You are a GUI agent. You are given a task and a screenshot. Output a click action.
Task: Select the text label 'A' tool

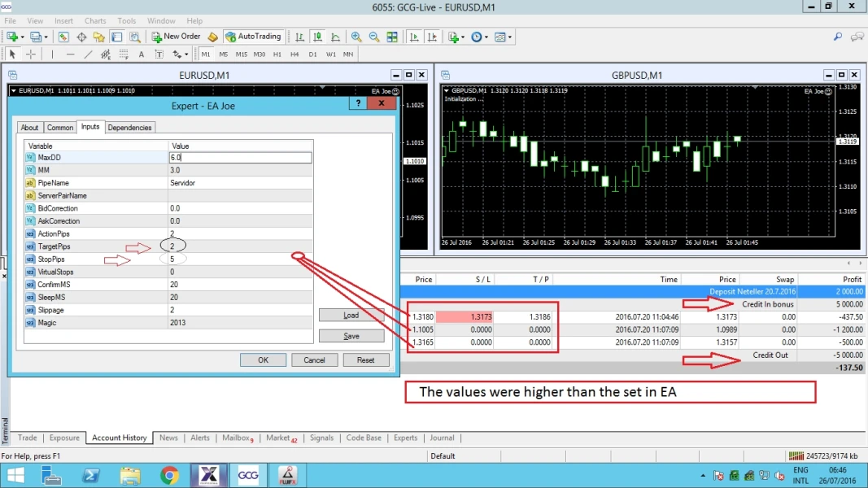point(141,54)
